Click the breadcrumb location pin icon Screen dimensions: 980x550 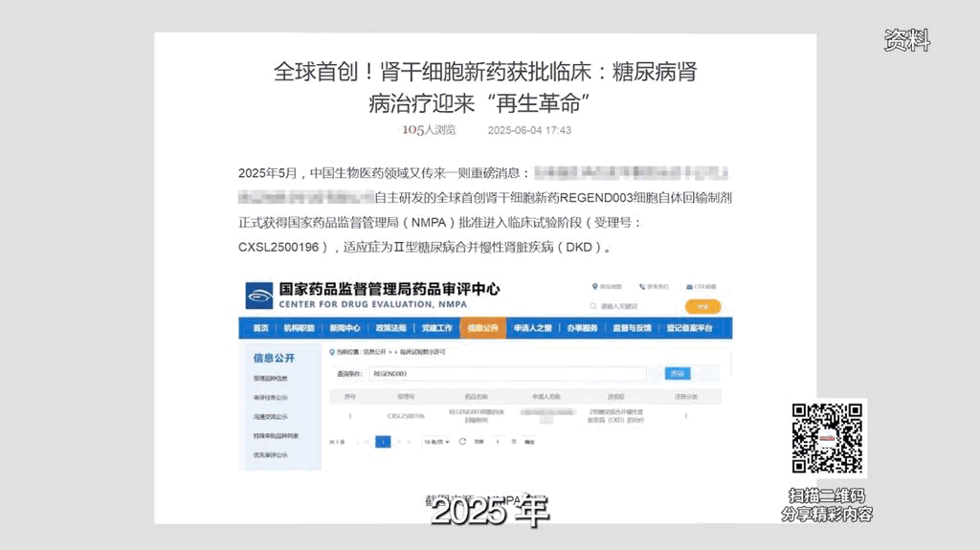pyautogui.click(x=332, y=352)
